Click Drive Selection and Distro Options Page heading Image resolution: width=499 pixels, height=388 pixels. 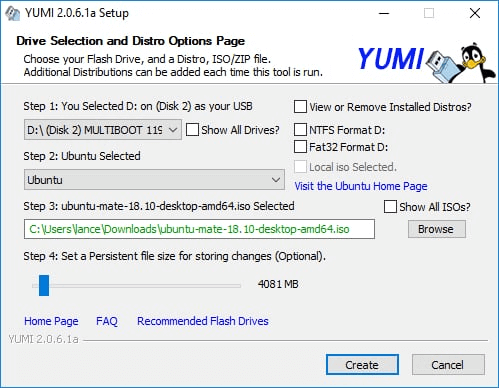(x=130, y=41)
